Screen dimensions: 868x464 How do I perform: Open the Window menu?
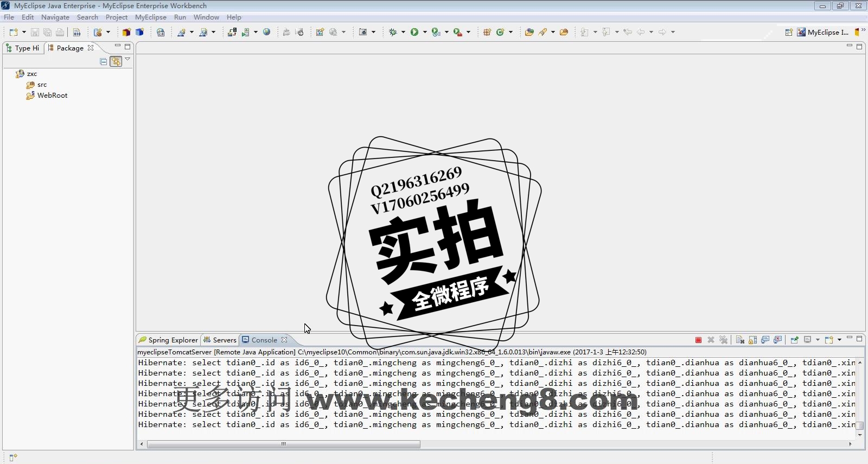(206, 17)
